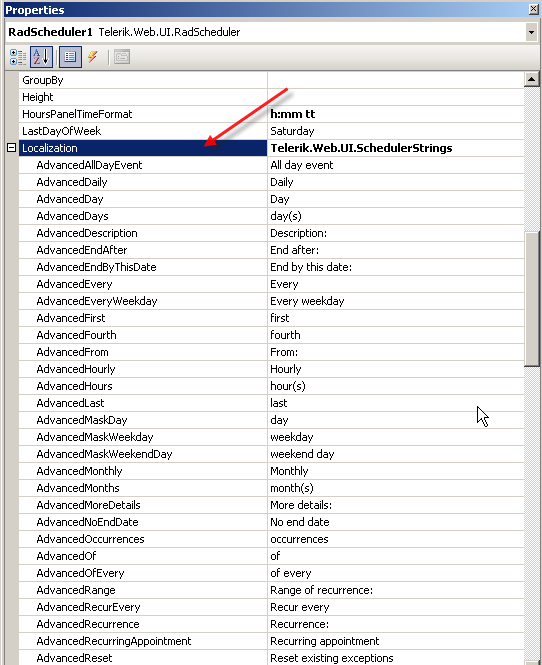Toggle Alphabetical sort button
Viewport: 542px width, 665px height.
[x=41, y=57]
